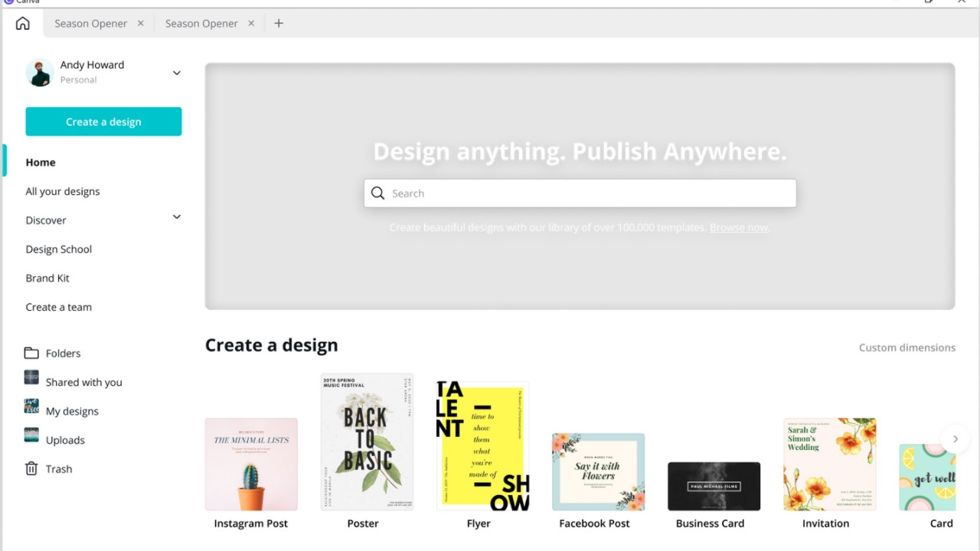Select the Flyer template thumbnail
Image resolution: width=980 pixels, height=551 pixels.
tap(482, 445)
